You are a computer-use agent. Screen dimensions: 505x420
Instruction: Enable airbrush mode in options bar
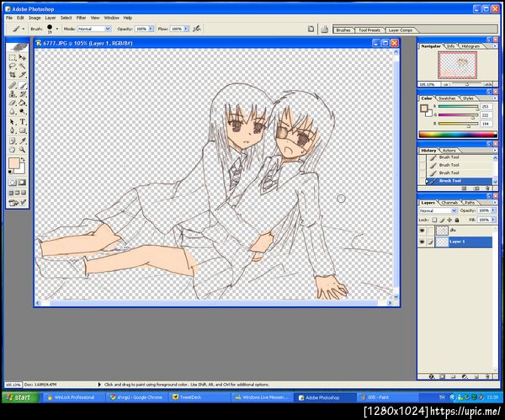coord(196,29)
